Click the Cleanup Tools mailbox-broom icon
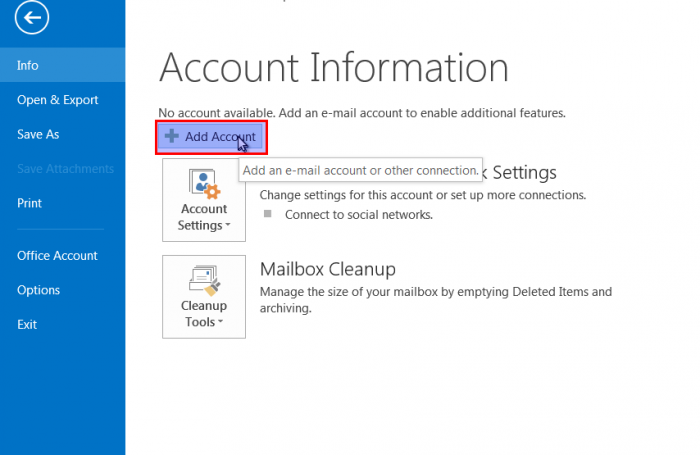 click(x=204, y=280)
